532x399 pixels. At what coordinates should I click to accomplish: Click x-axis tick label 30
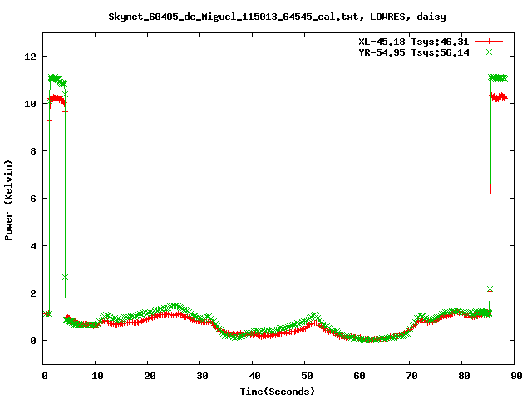pos(202,376)
